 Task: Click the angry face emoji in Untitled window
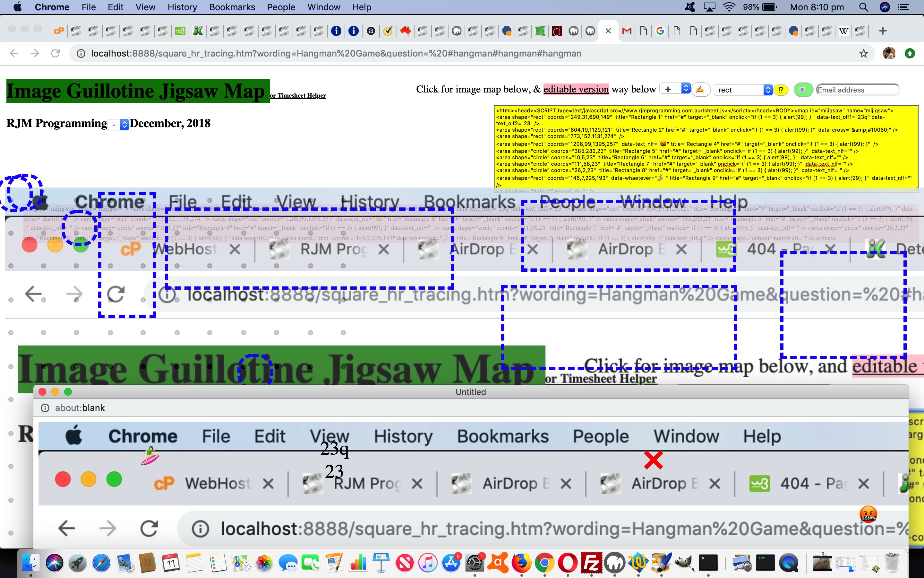[x=868, y=514]
